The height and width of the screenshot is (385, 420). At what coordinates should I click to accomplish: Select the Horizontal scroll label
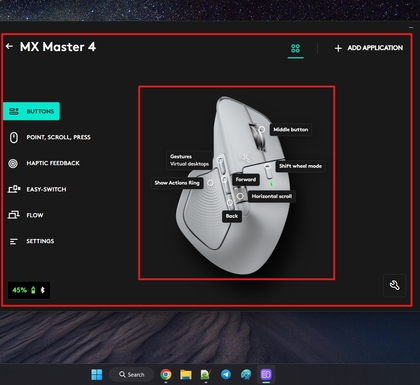(272, 196)
